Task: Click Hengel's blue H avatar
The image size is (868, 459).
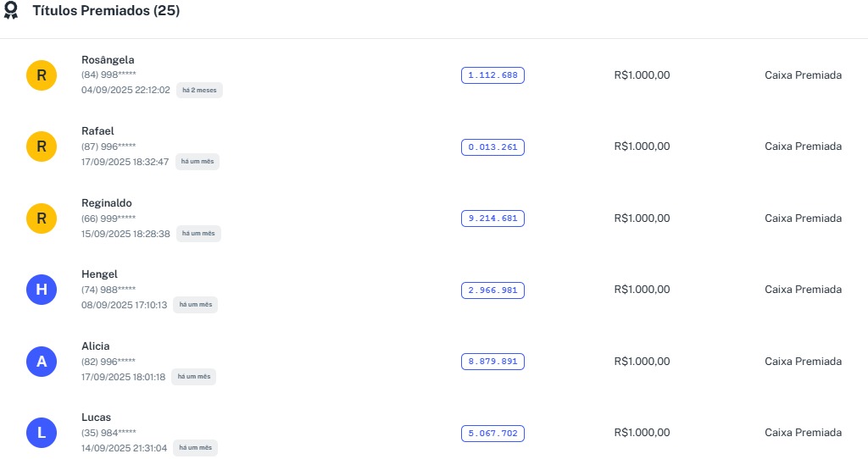Action: click(x=41, y=290)
